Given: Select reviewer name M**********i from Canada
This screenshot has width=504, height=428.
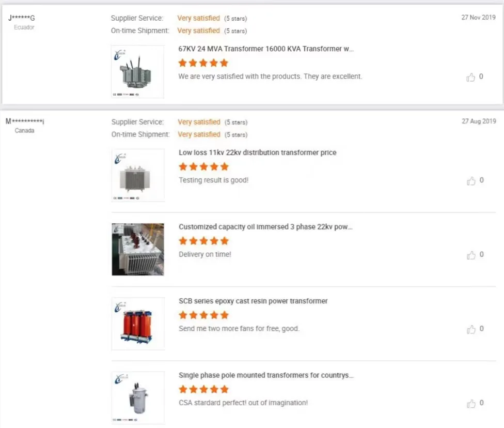Looking at the screenshot, I should coord(25,121).
